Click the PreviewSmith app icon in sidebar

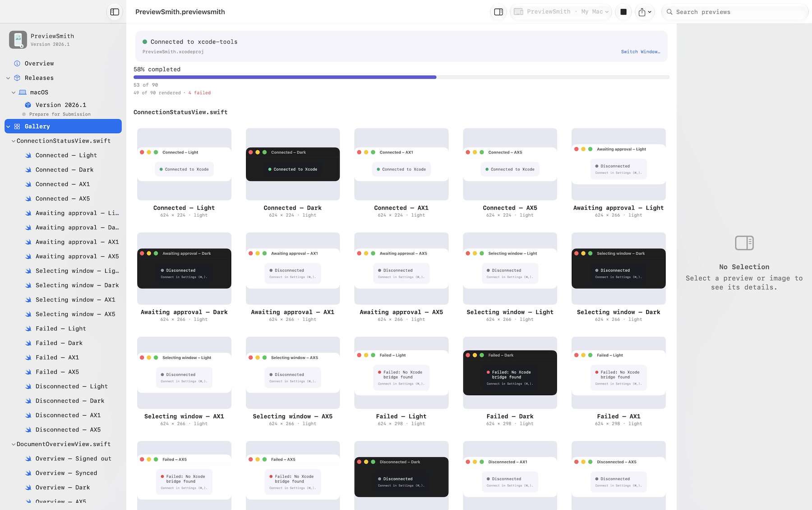18,40
